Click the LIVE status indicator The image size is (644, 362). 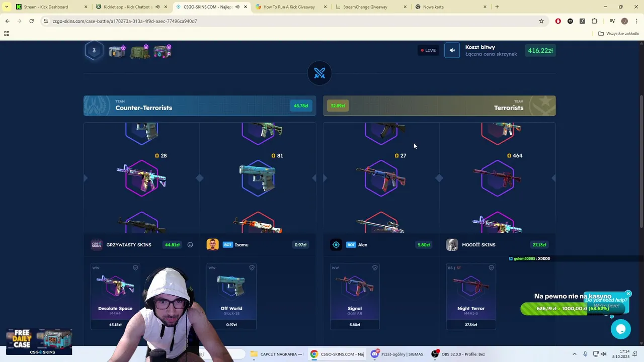429,50
